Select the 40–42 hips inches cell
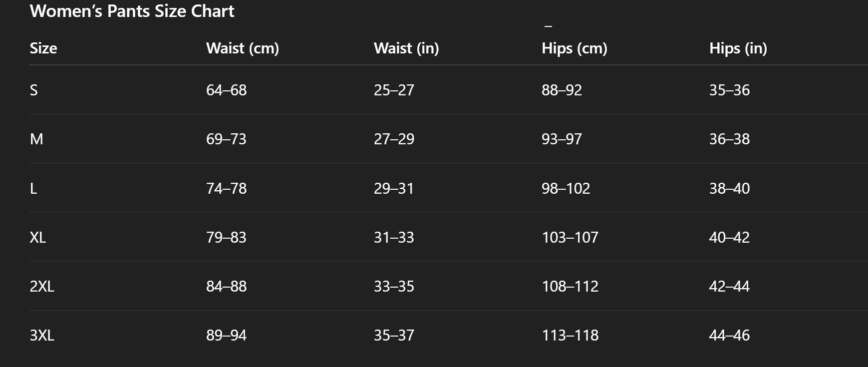The height and width of the screenshot is (367, 868). coord(730,237)
